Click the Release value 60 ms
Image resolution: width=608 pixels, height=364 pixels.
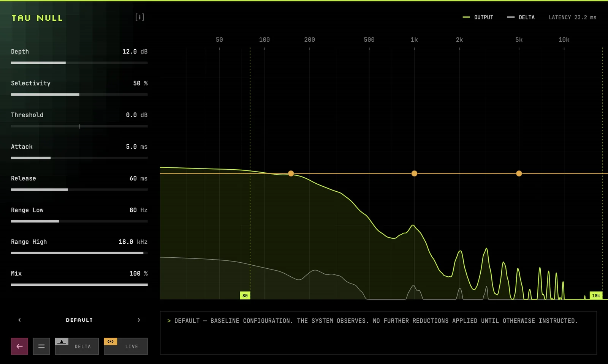tap(138, 178)
